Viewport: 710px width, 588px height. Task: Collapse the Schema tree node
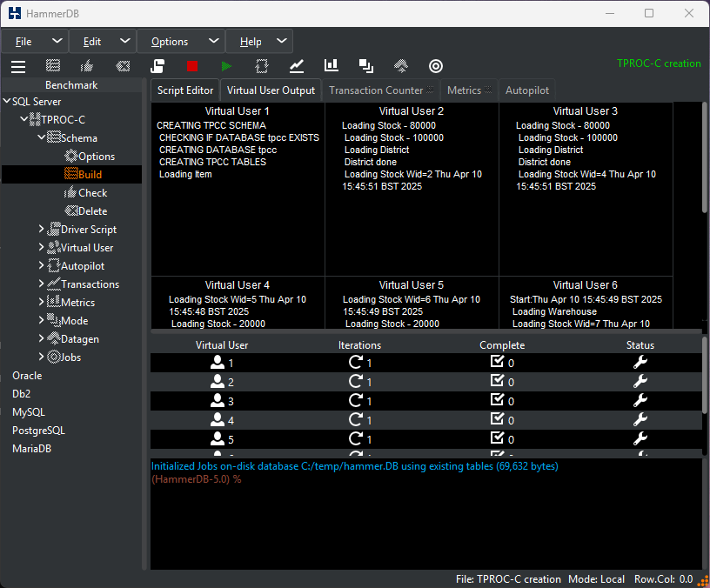(41, 137)
